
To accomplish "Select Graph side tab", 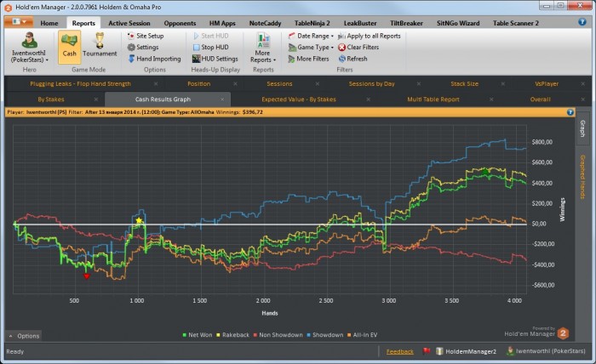I will [582, 128].
